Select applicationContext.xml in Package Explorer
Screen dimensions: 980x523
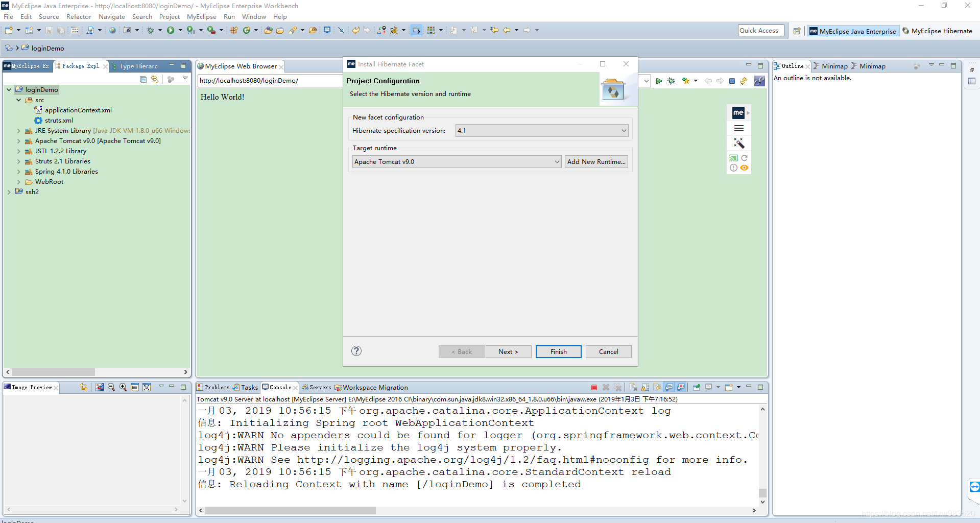click(x=73, y=110)
